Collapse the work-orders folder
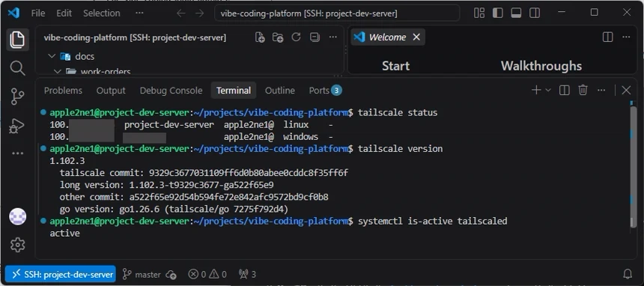 click(58, 72)
